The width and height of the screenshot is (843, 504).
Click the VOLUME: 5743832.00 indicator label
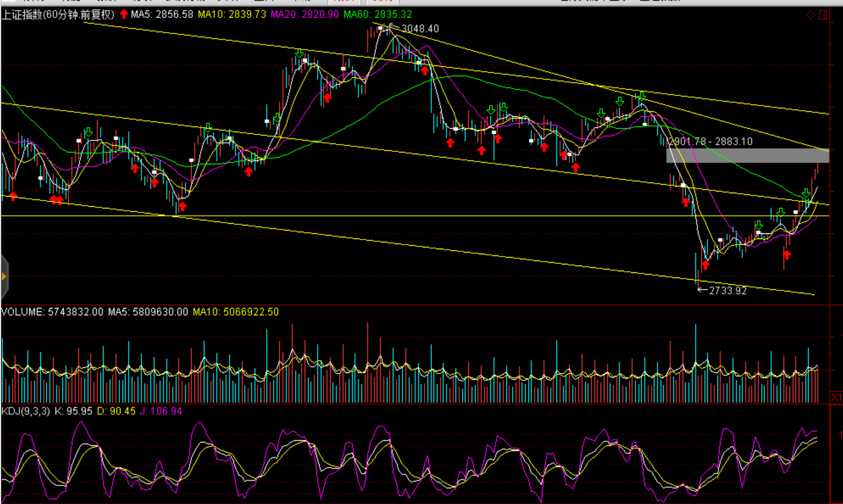[53, 312]
